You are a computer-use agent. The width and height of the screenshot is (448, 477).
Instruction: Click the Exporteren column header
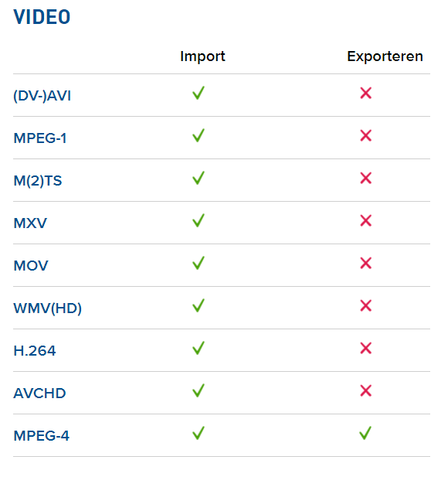coord(385,56)
